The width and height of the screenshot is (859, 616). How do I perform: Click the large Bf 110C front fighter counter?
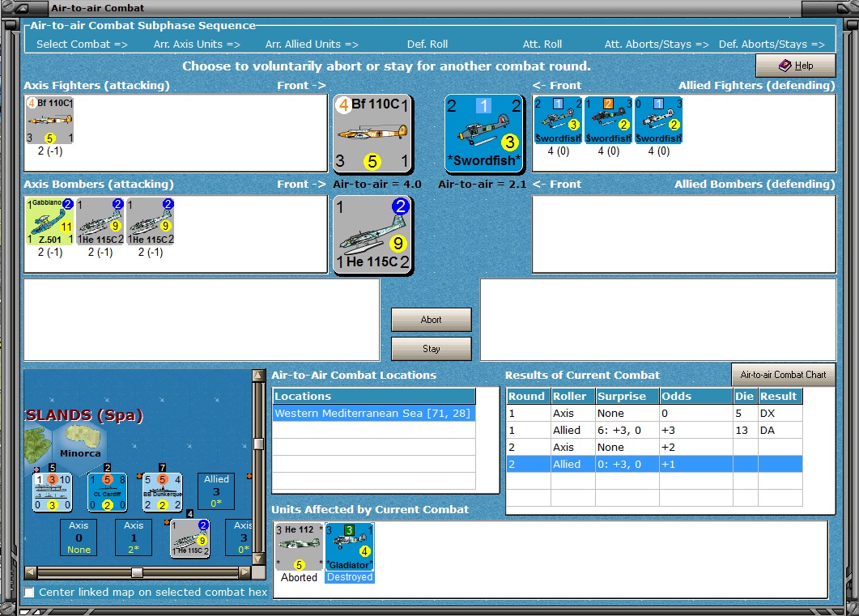click(x=373, y=134)
